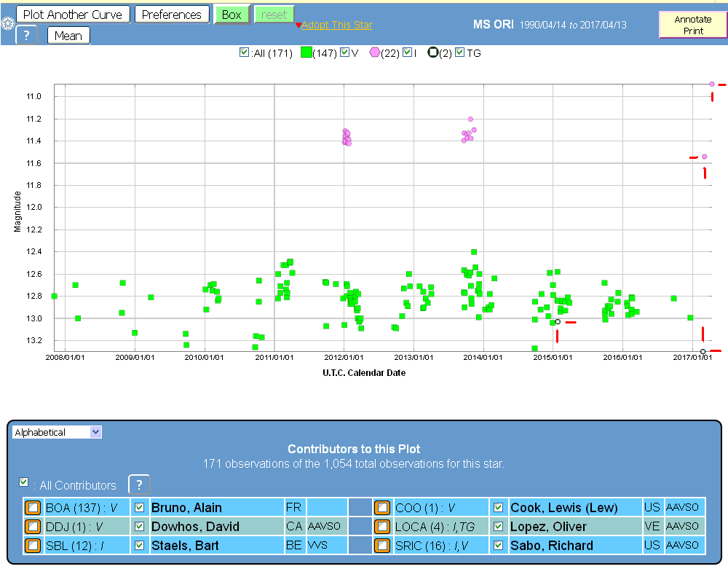Open help next to All Contributors

tap(139, 484)
